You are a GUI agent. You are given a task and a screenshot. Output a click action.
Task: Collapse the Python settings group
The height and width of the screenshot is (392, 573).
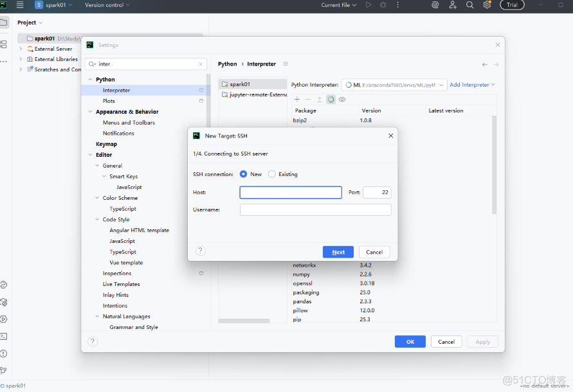point(90,79)
